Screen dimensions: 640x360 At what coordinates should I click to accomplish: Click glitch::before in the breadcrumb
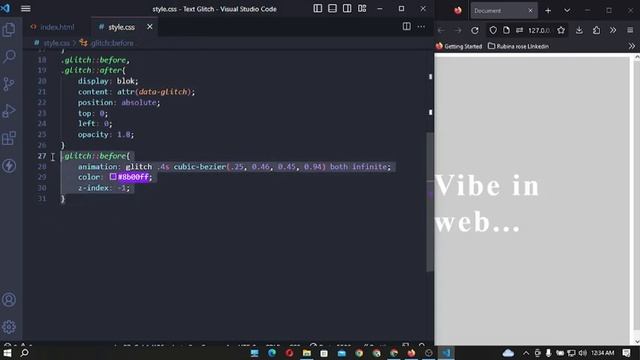(x=112, y=43)
